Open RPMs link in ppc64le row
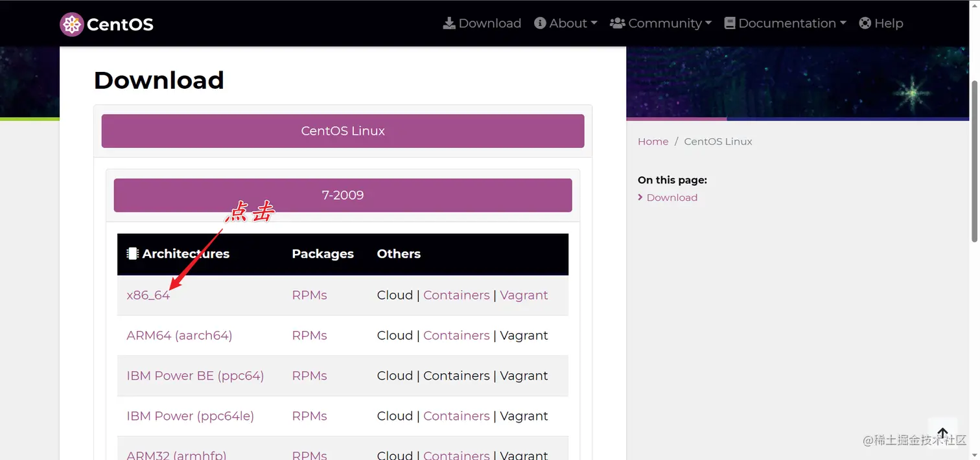This screenshot has width=980, height=460. click(x=309, y=416)
